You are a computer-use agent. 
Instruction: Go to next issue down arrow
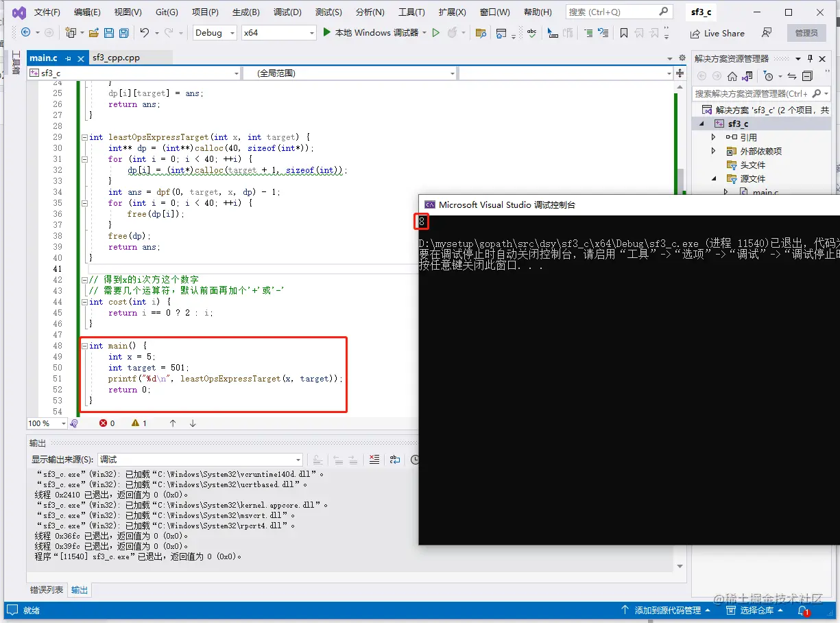[193, 423]
